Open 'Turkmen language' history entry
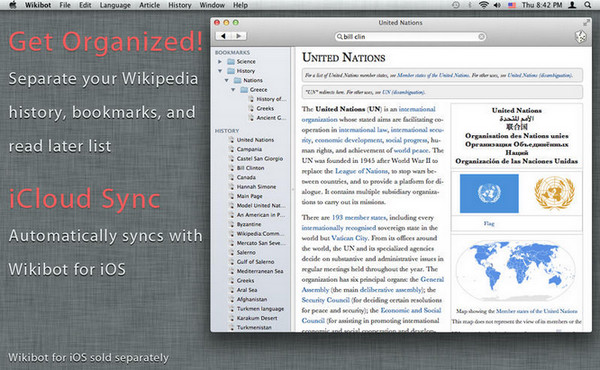The image size is (600, 370). click(x=260, y=309)
